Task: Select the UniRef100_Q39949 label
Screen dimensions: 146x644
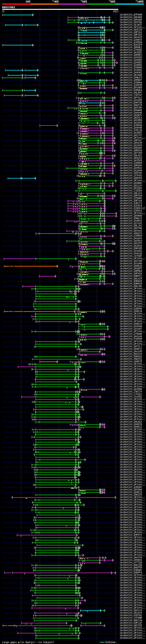Action: pos(131,125)
